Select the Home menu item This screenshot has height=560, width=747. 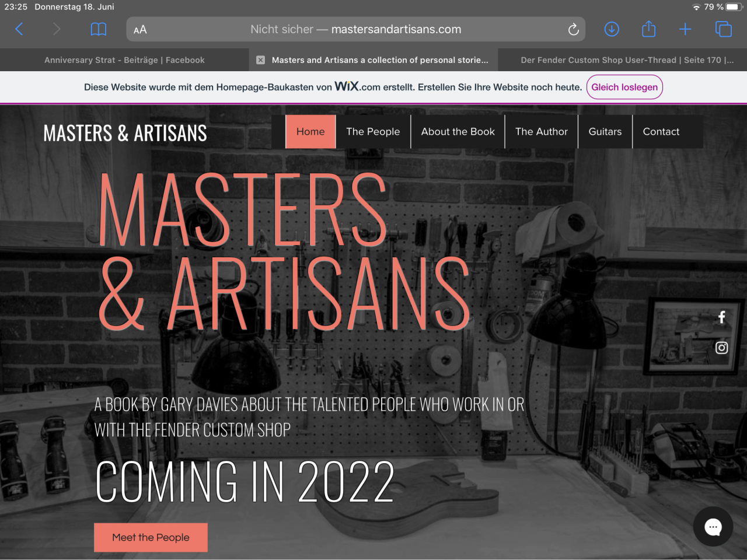pos(310,132)
